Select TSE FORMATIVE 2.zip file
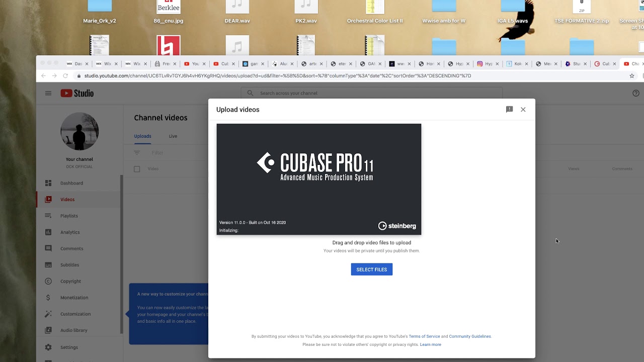 (x=582, y=12)
